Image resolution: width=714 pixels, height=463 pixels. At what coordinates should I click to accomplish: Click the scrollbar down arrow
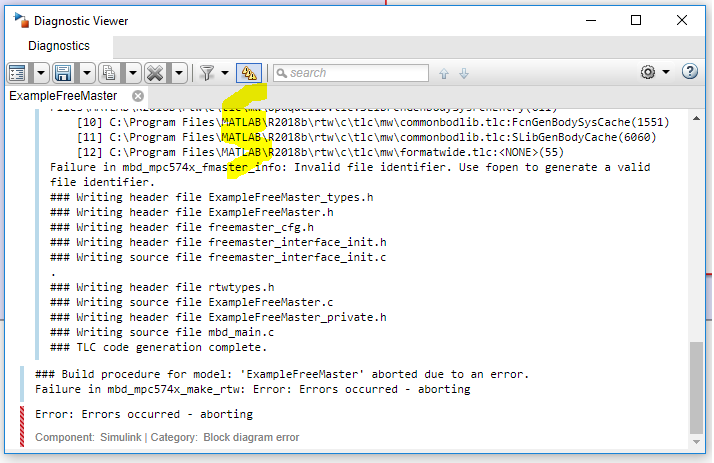coord(696,442)
